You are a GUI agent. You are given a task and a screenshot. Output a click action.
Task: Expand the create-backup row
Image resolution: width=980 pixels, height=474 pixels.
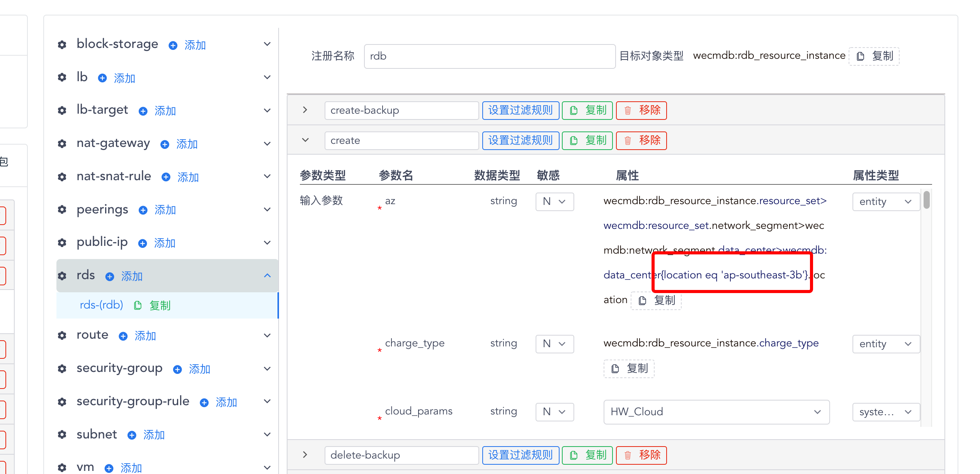(x=305, y=110)
